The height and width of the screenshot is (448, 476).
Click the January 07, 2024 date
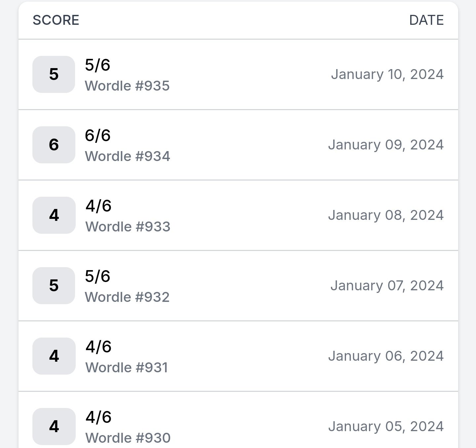pos(387,286)
